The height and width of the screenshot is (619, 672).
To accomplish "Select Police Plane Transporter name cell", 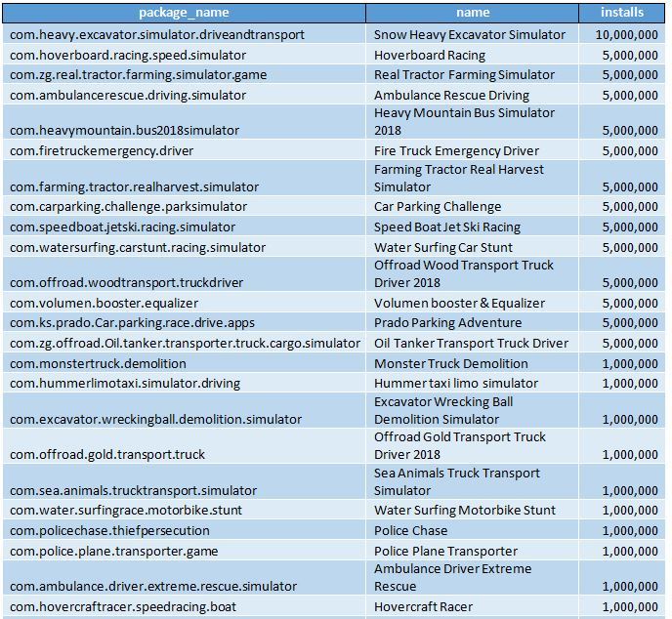I will [473, 551].
